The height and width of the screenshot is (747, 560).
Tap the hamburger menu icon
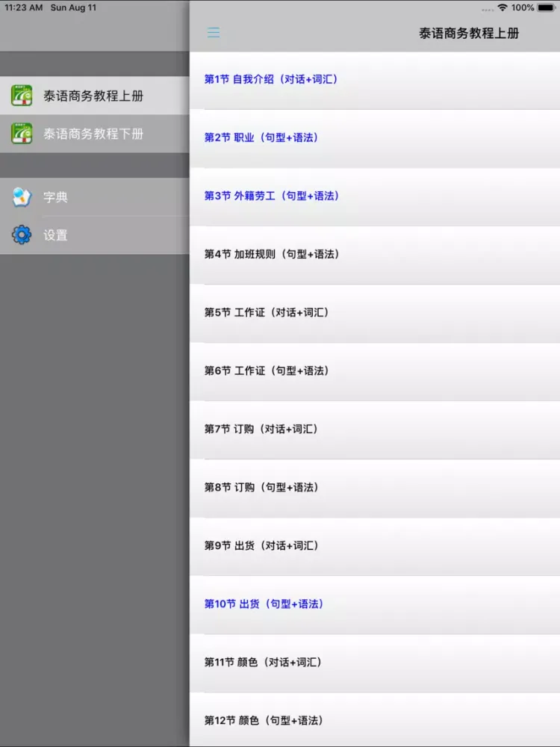point(214,32)
